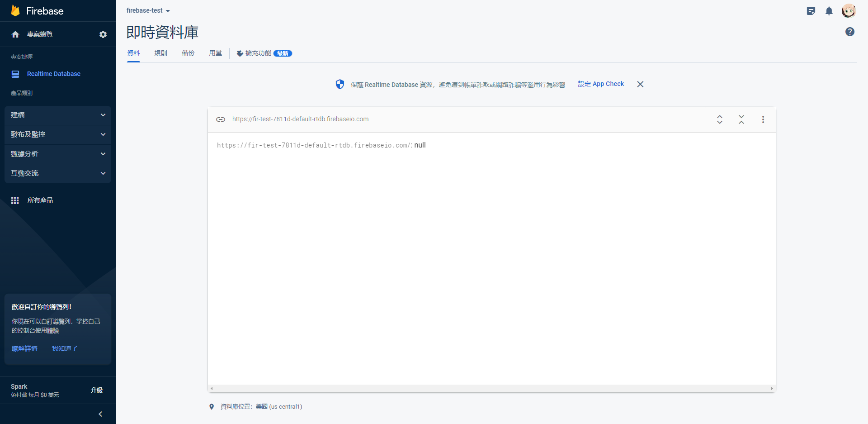This screenshot has height=424, width=868.
Task: Dismiss the App Check banner
Action: pyautogui.click(x=640, y=84)
